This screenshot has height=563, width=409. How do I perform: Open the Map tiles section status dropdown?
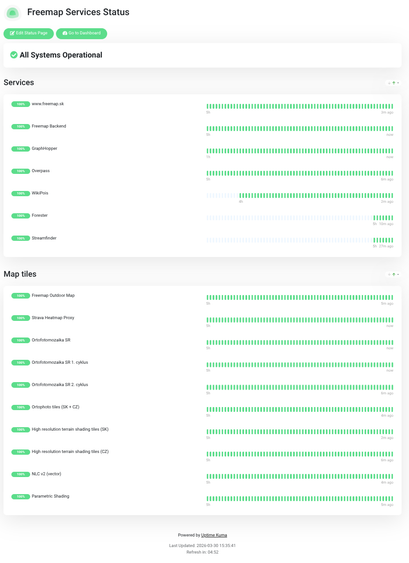coord(393,275)
